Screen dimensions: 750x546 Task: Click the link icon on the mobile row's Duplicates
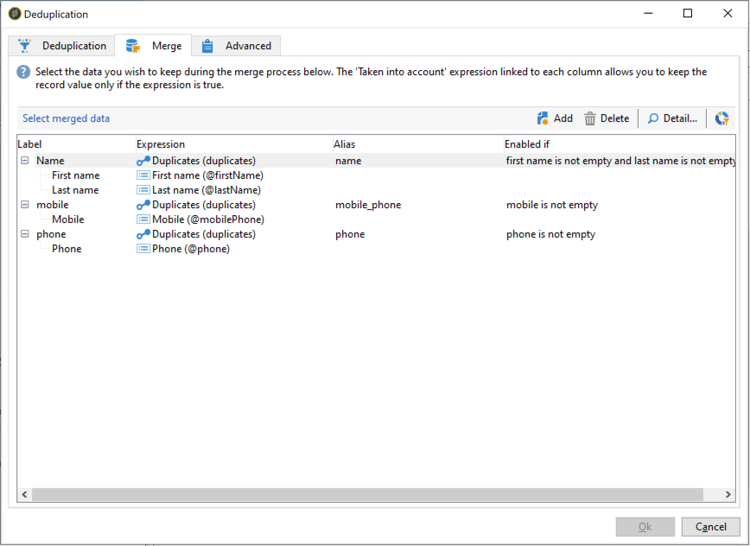point(143,205)
